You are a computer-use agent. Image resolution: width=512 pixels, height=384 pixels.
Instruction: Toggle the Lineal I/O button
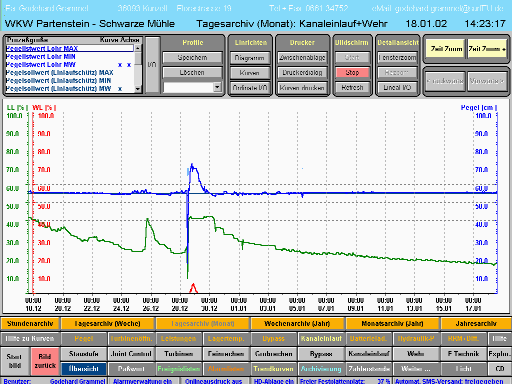click(397, 87)
